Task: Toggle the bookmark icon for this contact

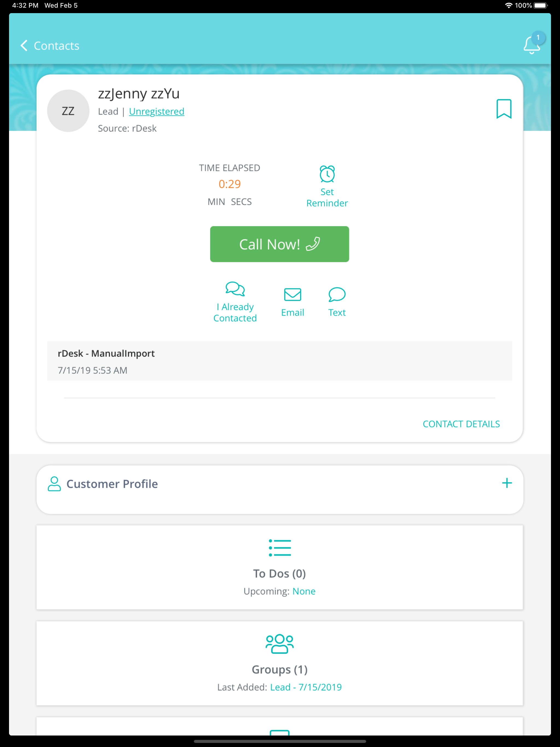Action: pyautogui.click(x=504, y=109)
